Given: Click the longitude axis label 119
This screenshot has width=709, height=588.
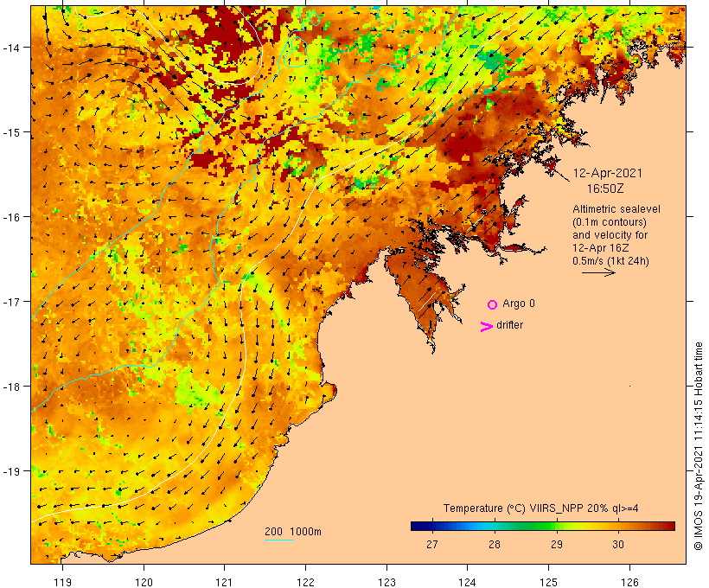Looking at the screenshot, I should coord(62,582).
